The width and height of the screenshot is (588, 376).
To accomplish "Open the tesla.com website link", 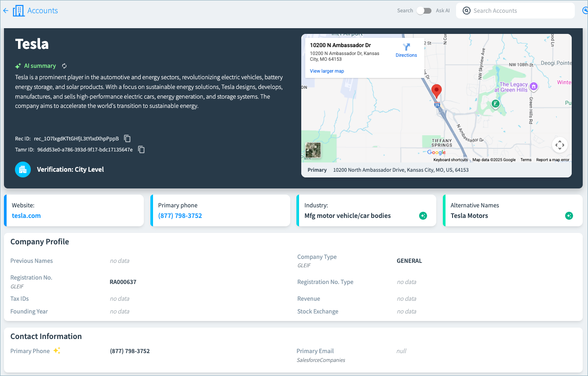I will pos(26,216).
